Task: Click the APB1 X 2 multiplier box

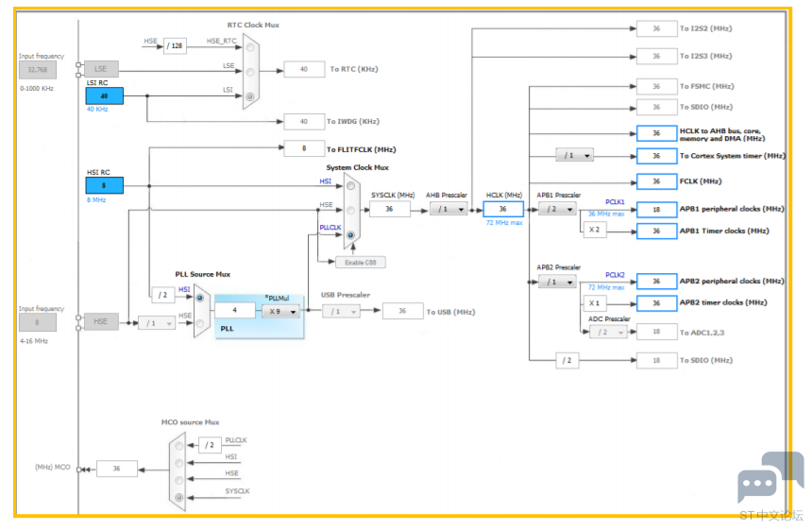Action: [595, 230]
